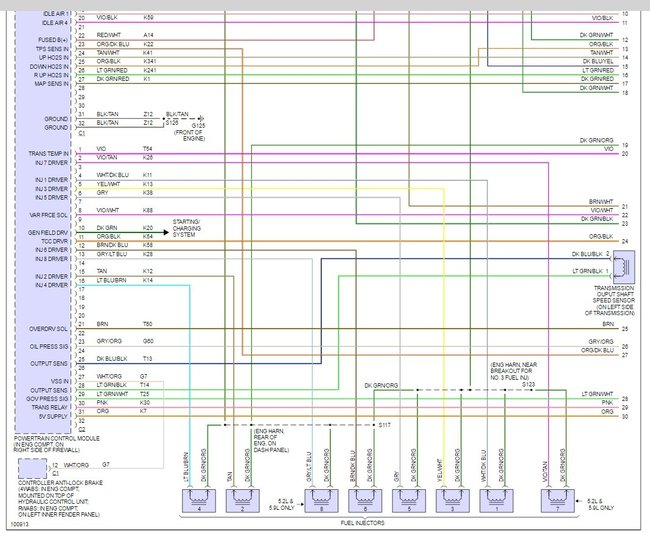This screenshot has height=533, width=650.
Task: Click the fuel injector 1 symbol
Action: click(496, 501)
